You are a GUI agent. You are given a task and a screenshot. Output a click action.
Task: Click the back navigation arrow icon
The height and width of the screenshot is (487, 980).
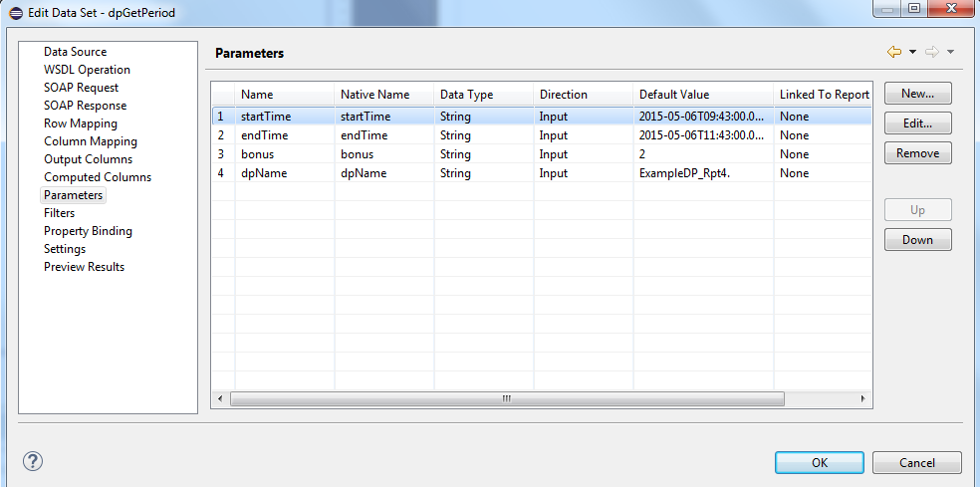[x=893, y=52]
